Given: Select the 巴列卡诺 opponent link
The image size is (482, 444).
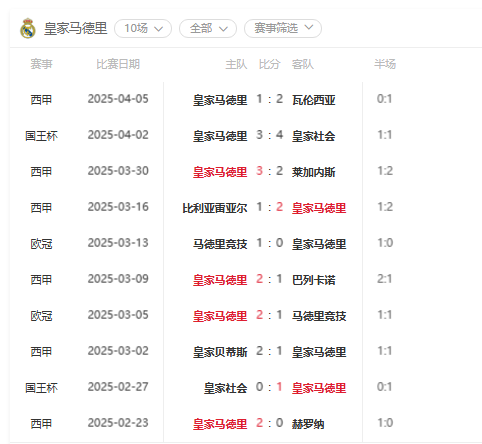Looking at the screenshot, I should 314,280.
